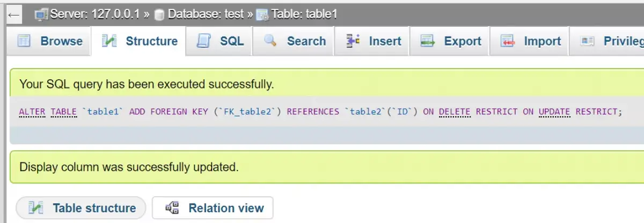Click the magnifier icon on Search tab

click(270, 41)
